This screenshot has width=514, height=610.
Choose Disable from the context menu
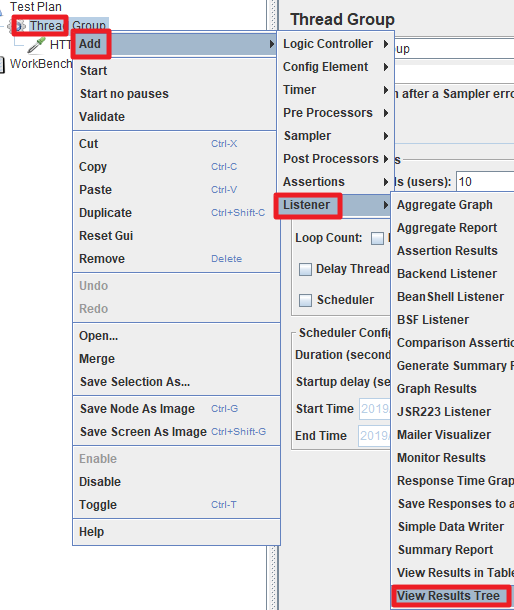click(x=176, y=482)
